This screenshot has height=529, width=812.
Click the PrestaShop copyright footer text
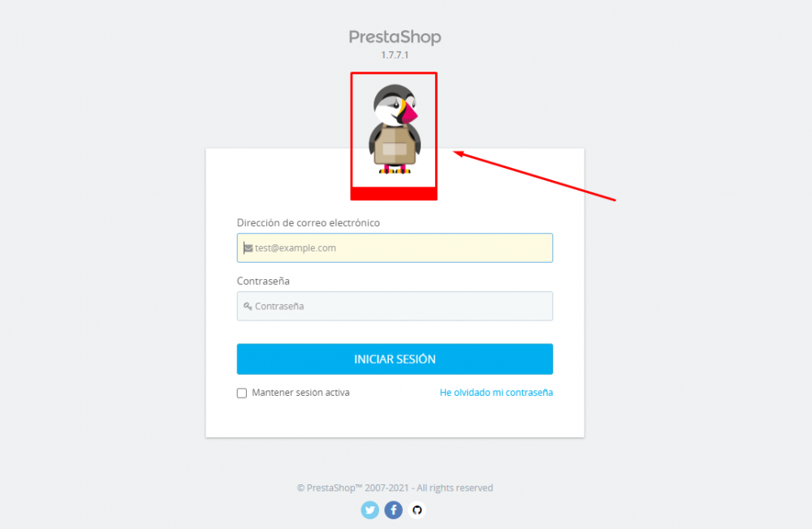(395, 488)
